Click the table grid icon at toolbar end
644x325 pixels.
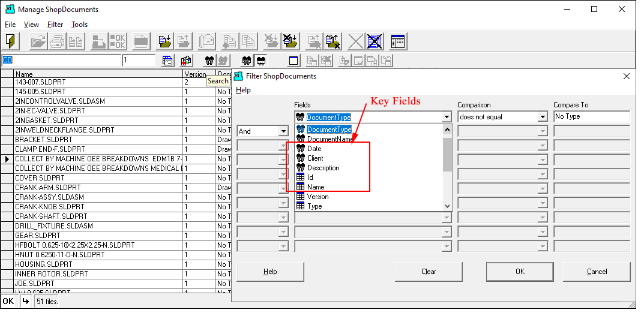tap(397, 41)
